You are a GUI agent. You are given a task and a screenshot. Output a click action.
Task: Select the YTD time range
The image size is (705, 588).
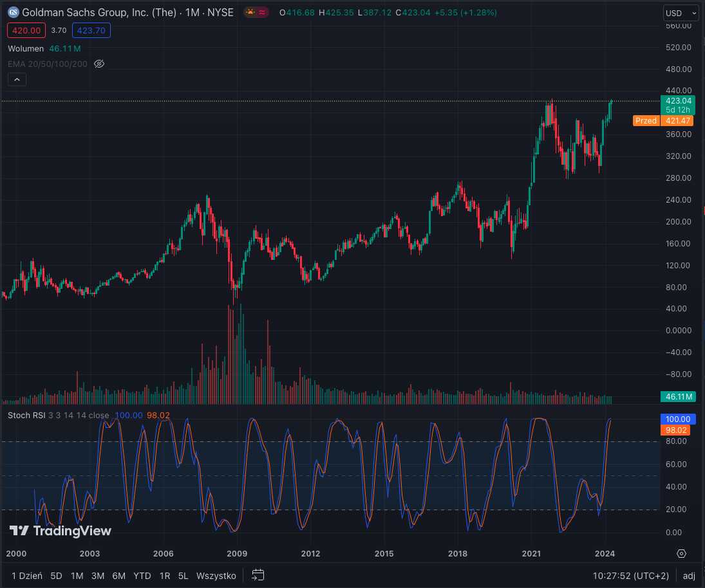(142, 575)
